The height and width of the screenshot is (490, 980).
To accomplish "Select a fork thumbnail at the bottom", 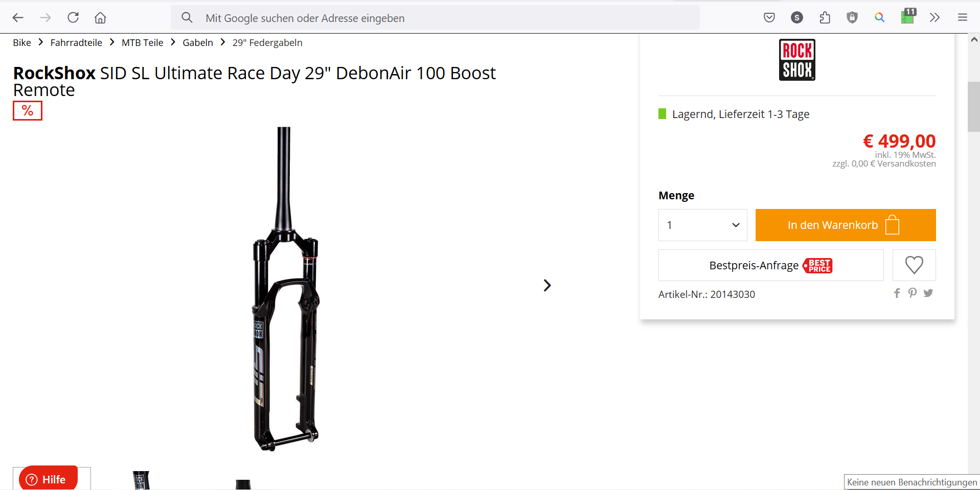I will [x=142, y=480].
